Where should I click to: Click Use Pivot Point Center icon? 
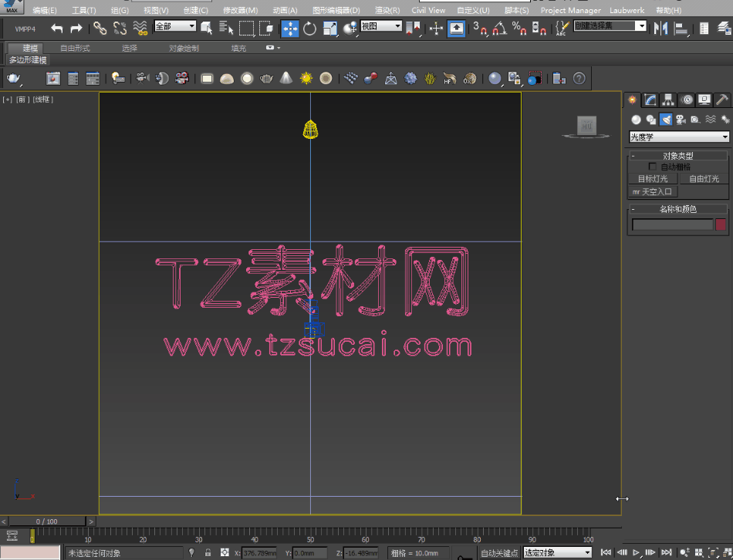pyautogui.click(x=414, y=29)
